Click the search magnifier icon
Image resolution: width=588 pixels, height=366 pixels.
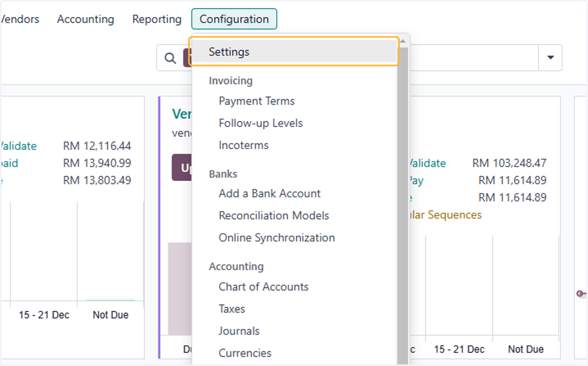(x=170, y=58)
